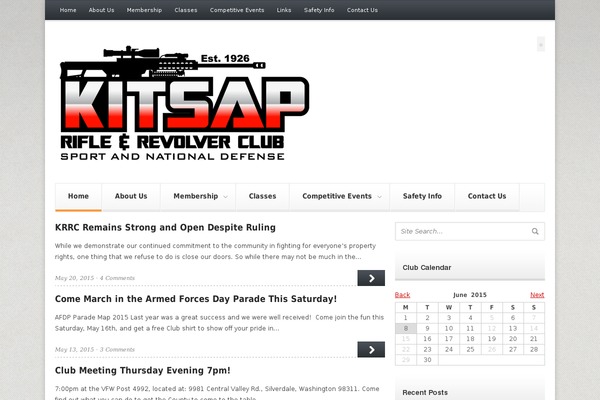The image size is (600, 400).
Task: Select June 7 in the calendar
Action: (x=534, y=318)
